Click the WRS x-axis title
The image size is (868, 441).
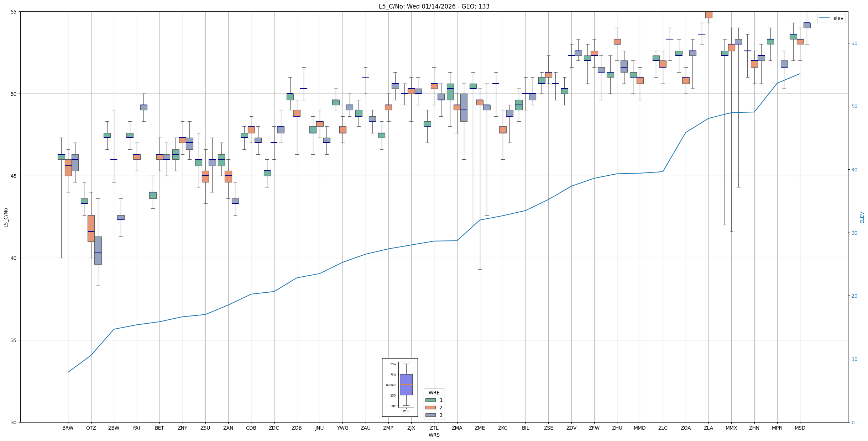click(x=434, y=435)
